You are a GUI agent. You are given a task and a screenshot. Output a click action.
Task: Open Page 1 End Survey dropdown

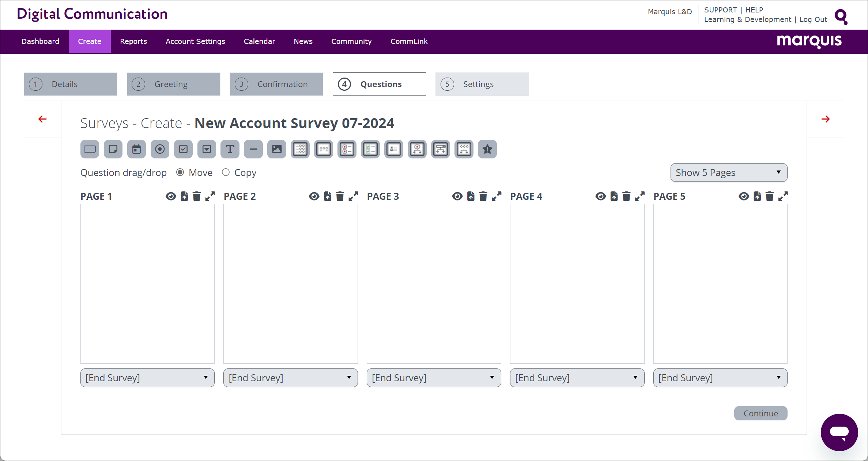[147, 378]
